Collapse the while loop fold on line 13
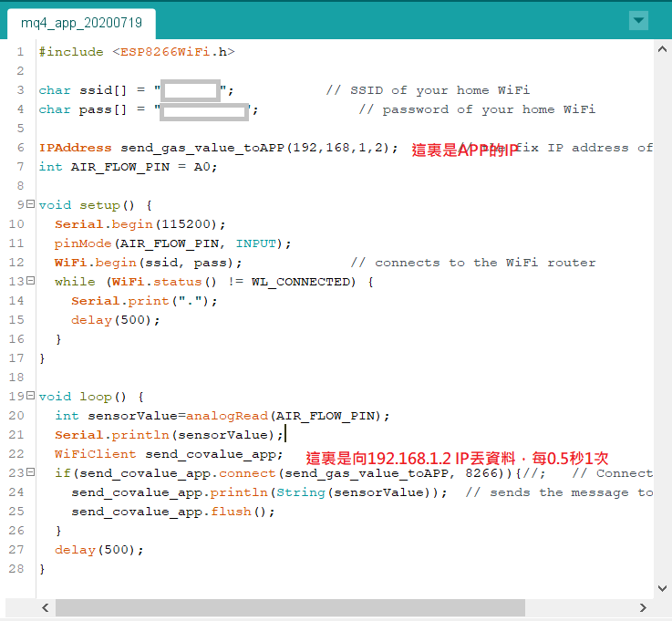 30,281
